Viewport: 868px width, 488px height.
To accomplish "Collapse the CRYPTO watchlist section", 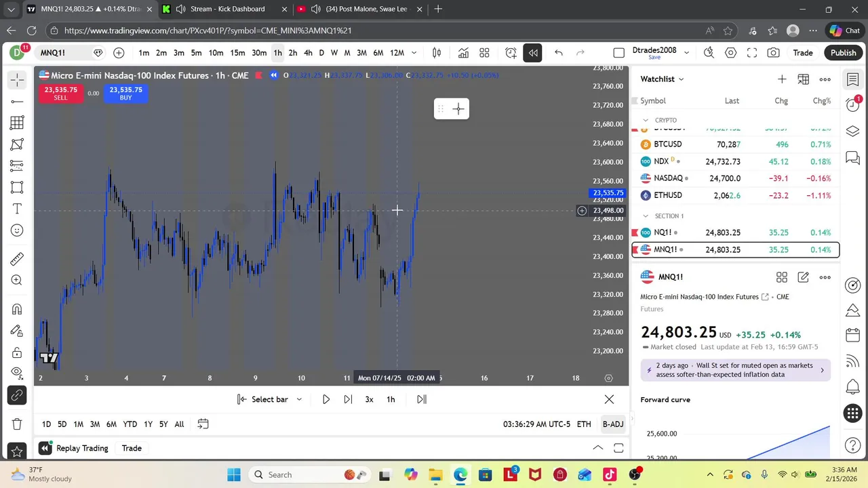I will [x=646, y=120].
